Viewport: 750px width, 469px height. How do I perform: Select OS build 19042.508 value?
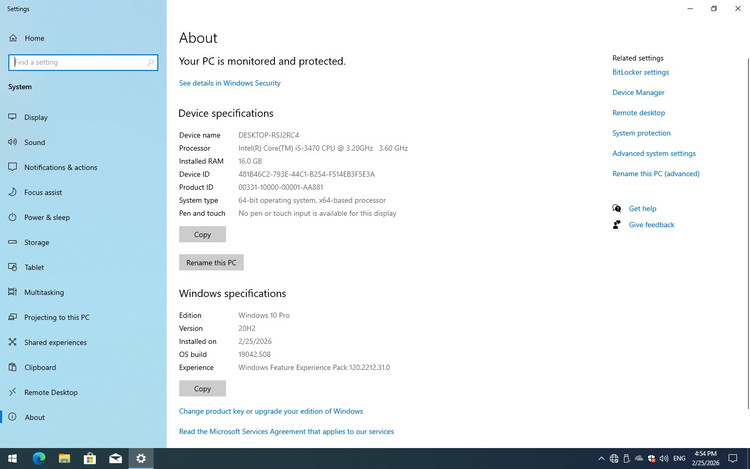[x=254, y=355]
